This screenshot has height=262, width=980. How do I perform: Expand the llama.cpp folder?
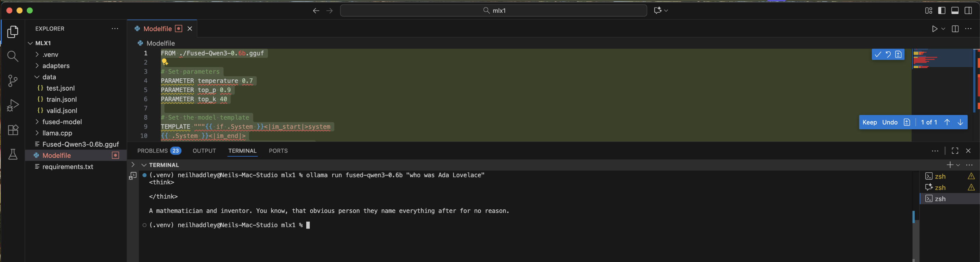pyautogui.click(x=57, y=133)
